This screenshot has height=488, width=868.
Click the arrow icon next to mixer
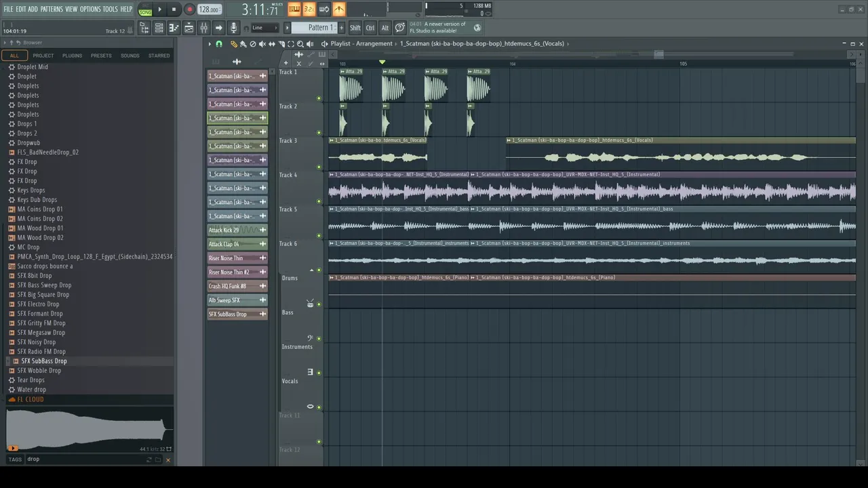click(218, 28)
